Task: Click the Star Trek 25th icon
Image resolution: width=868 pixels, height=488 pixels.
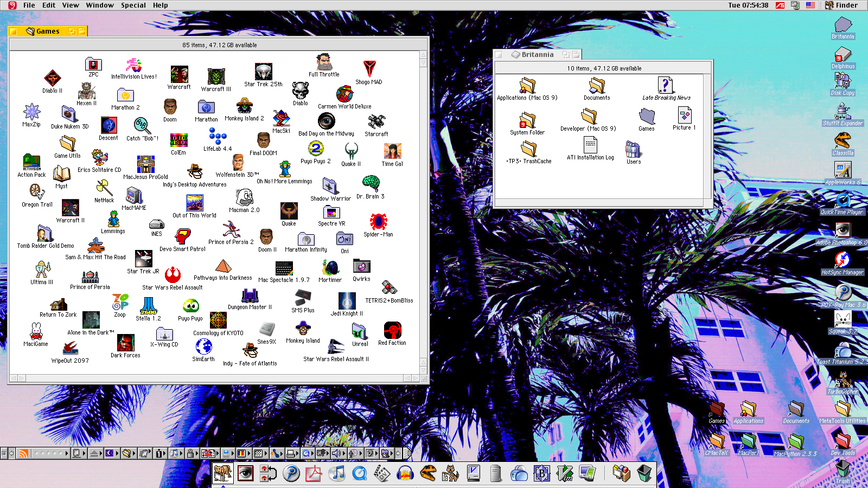Action: pyautogui.click(x=264, y=72)
